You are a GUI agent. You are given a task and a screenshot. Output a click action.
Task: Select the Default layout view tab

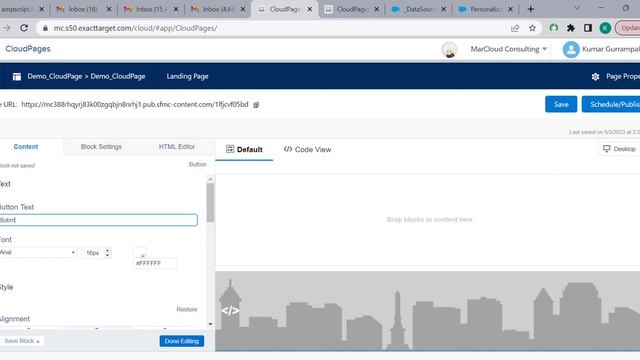click(244, 149)
